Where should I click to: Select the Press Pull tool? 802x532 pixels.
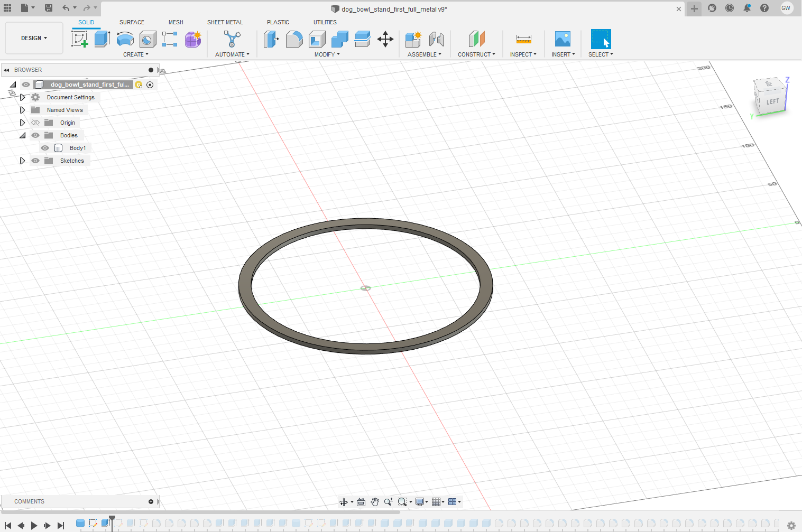click(x=271, y=39)
